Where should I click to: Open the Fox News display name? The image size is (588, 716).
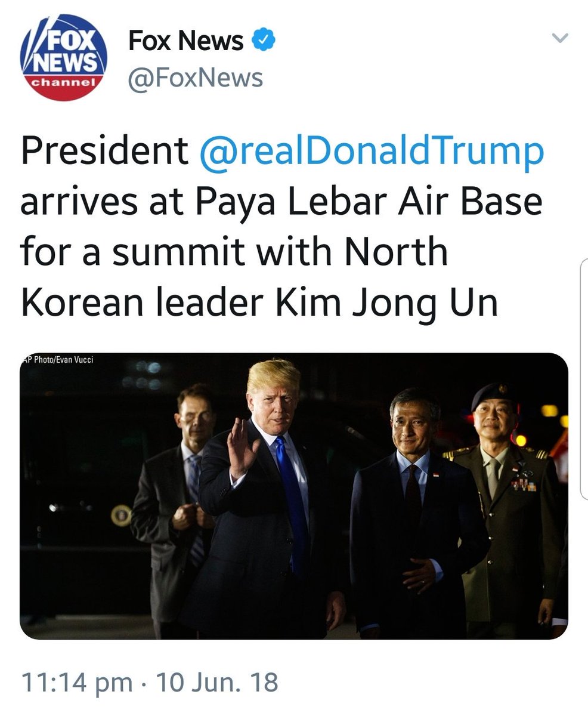click(x=186, y=41)
